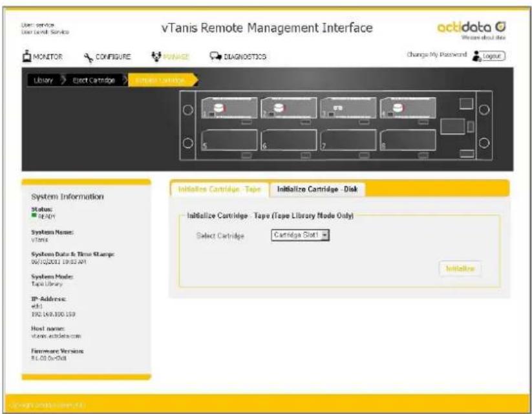Click the READY status text
This screenshot has height=414, width=532.
click(x=47, y=217)
